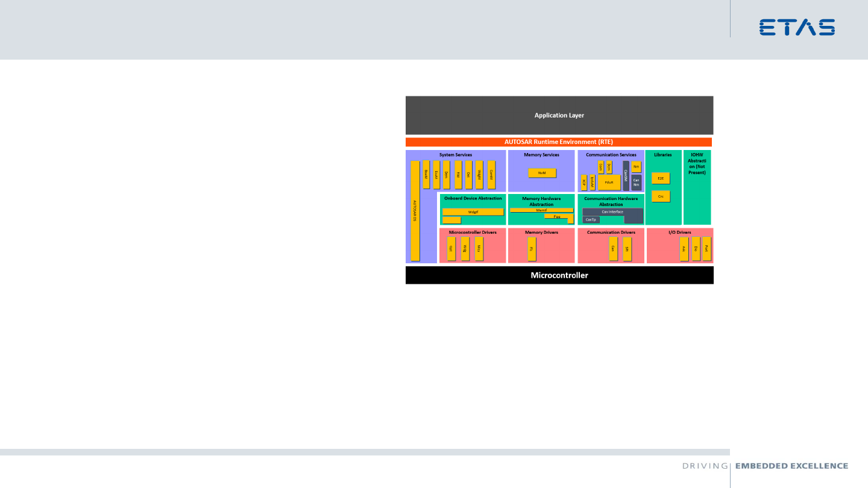The image size is (868, 488).
Task: Click the E2E library block
Action: point(661,178)
